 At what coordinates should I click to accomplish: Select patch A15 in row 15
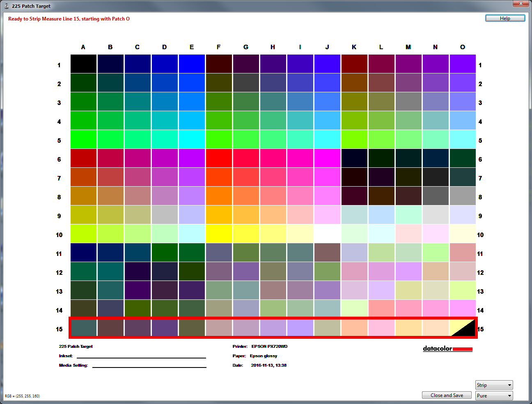tap(83, 328)
